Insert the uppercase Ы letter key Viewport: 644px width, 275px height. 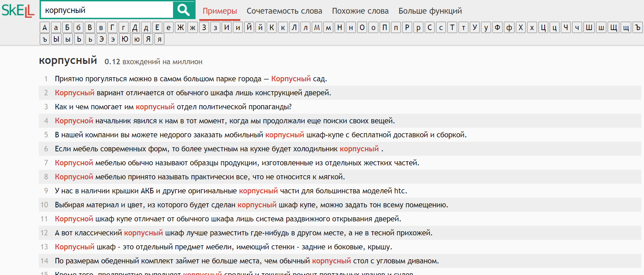56,39
